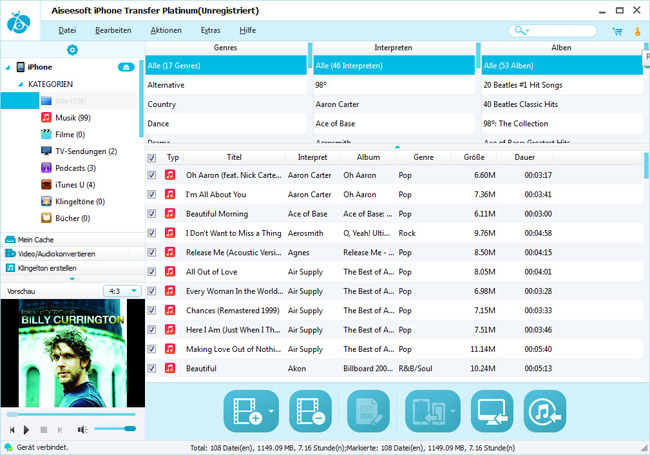Click the stop button in preview player
This screenshot has width=650, height=455.
pyautogui.click(x=44, y=430)
